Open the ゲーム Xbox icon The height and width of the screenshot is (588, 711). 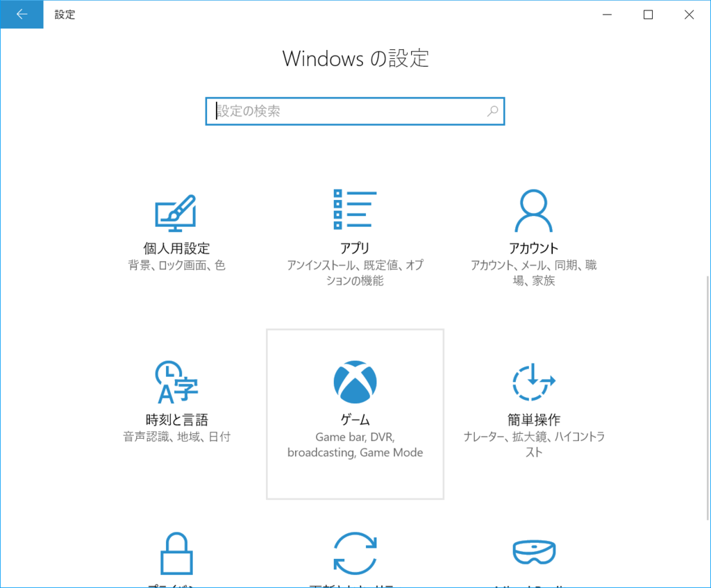[355, 382]
